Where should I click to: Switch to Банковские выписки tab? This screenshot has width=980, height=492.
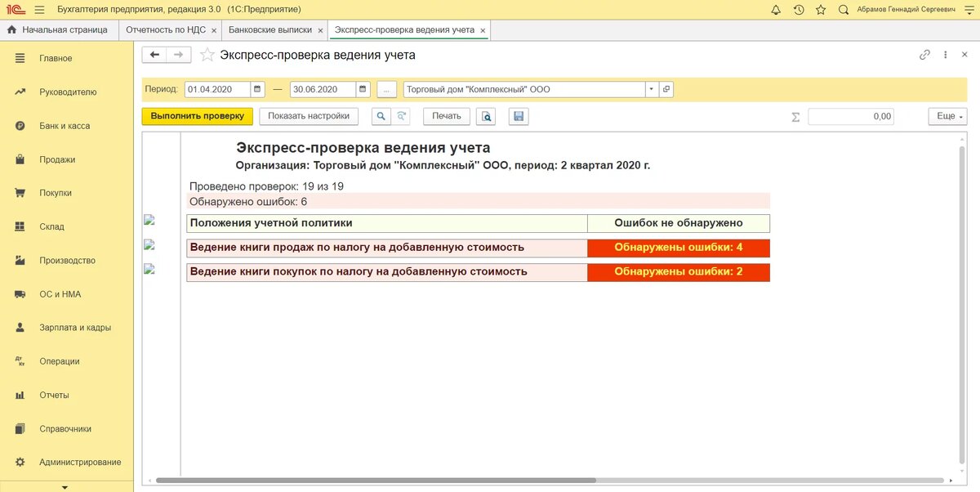point(271,29)
